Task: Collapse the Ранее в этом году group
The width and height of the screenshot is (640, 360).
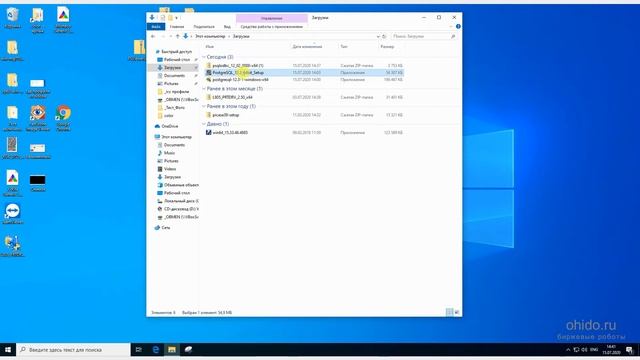Action: (x=204, y=106)
